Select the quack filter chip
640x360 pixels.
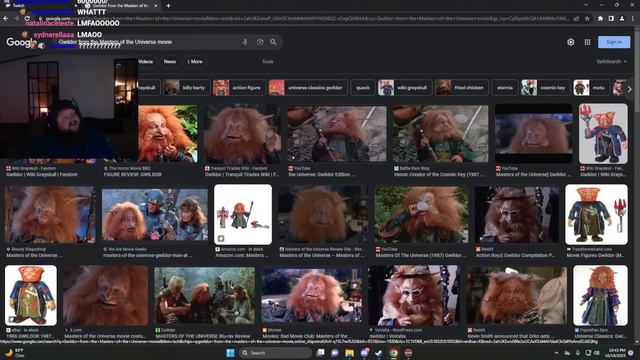pyautogui.click(x=363, y=88)
